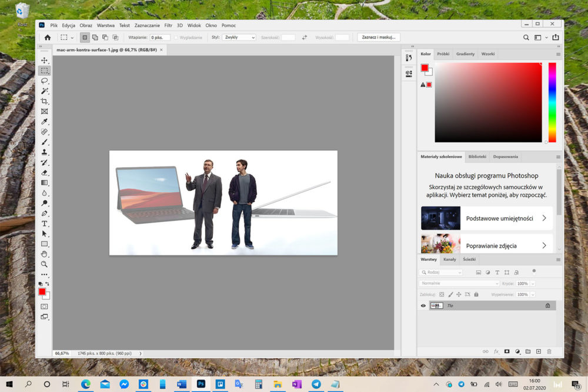
Task: Pick a shade in the color field
Action: tap(488, 102)
